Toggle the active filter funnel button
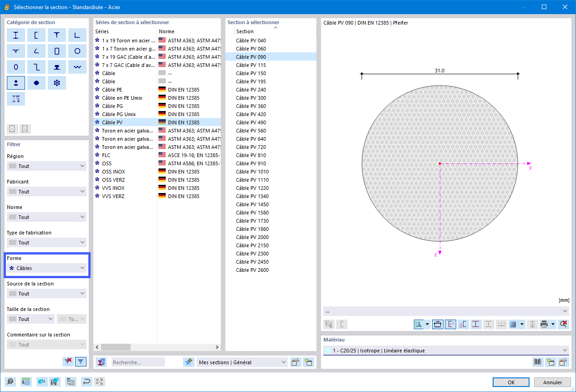This screenshot has width=576, height=392. (81, 361)
